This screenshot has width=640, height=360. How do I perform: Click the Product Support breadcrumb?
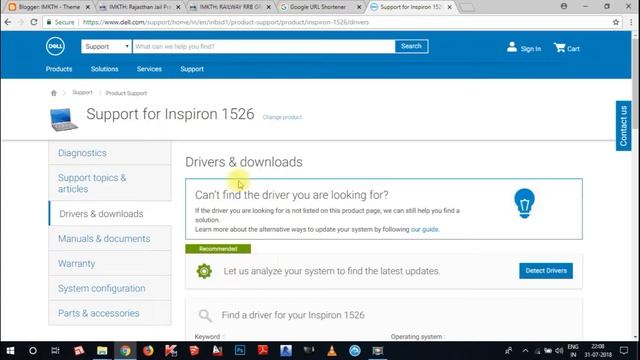(x=126, y=93)
